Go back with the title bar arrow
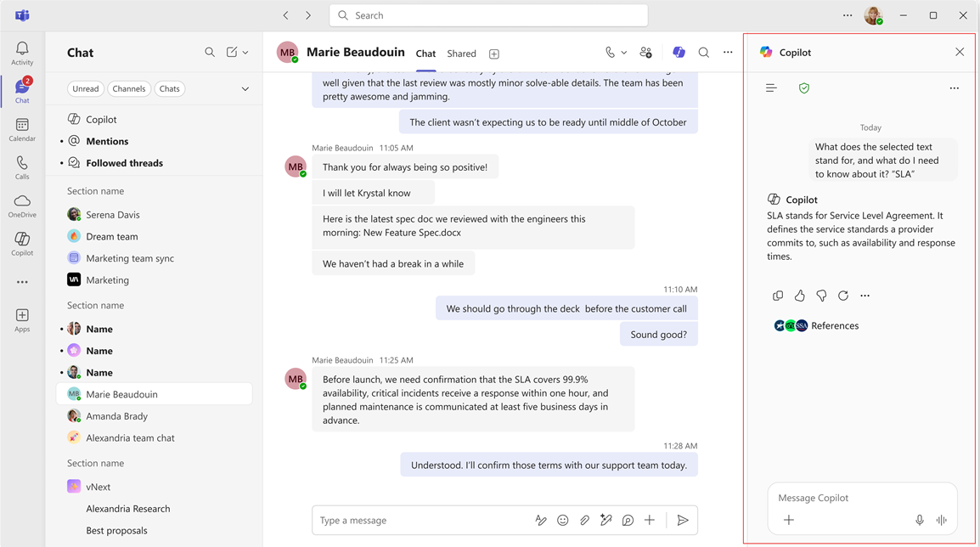Screen dimensions: 980x547 click(285, 15)
